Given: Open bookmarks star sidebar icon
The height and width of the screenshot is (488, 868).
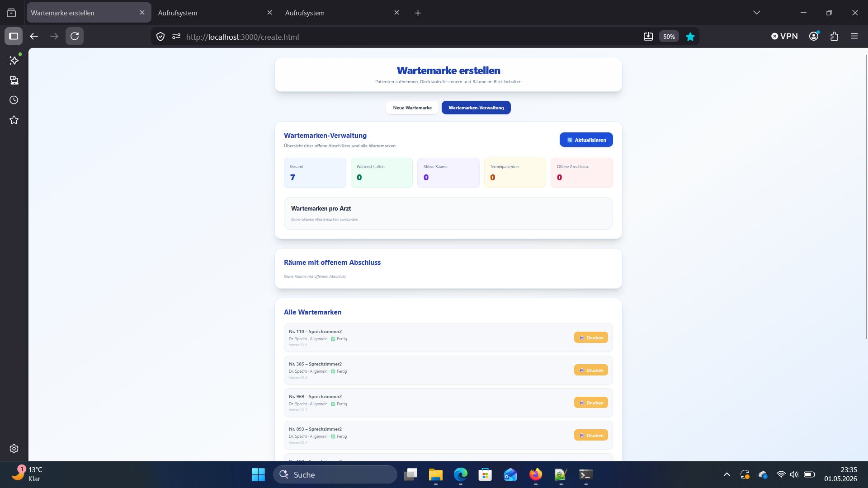Looking at the screenshot, I should click(14, 120).
